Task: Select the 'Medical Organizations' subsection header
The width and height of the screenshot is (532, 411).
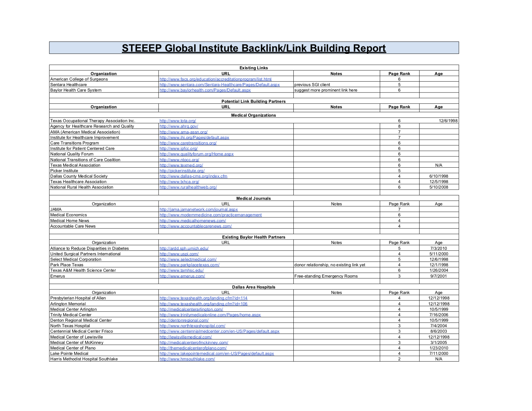Action: click(254, 115)
